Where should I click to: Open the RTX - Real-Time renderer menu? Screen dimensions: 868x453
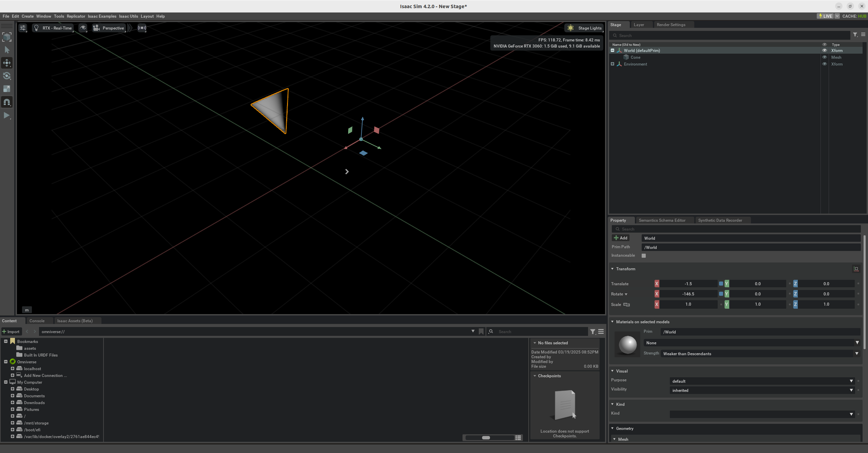click(53, 28)
